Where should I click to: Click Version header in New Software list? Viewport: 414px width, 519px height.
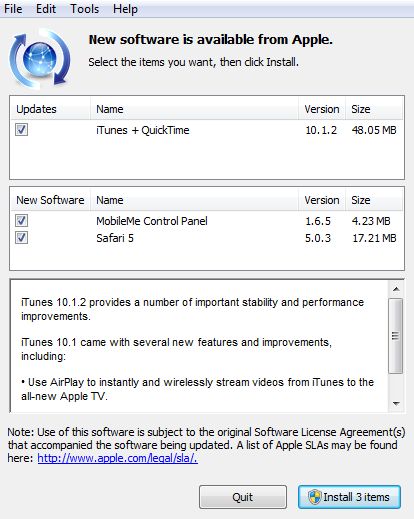tap(322, 200)
